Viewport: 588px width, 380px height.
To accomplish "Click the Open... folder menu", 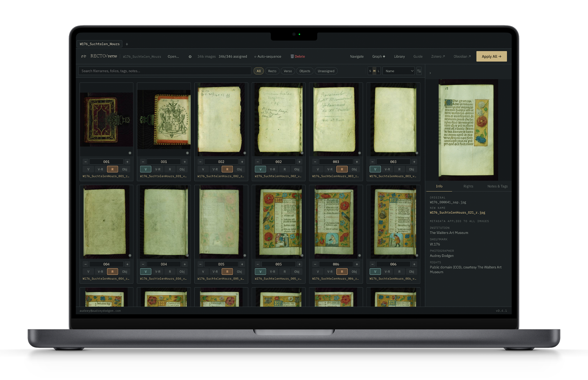I will 173,57.
